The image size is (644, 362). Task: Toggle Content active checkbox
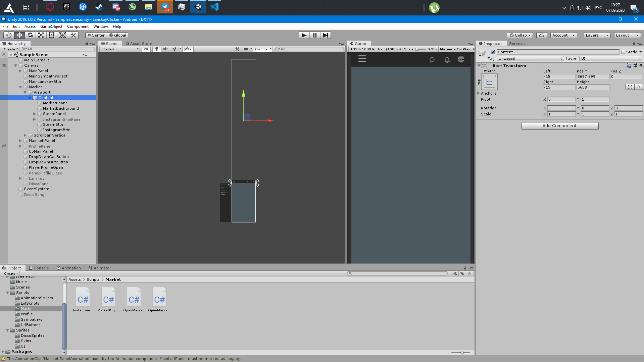493,52
